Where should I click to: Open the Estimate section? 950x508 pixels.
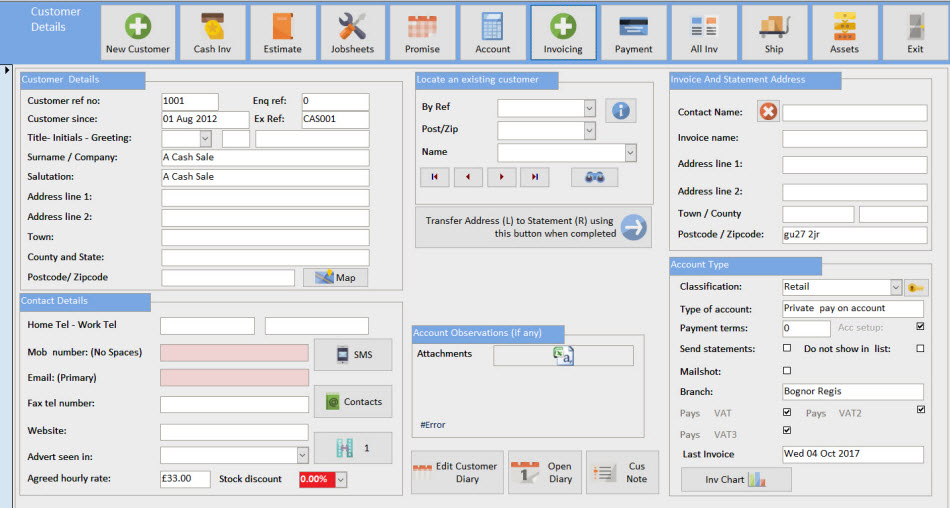pos(282,32)
